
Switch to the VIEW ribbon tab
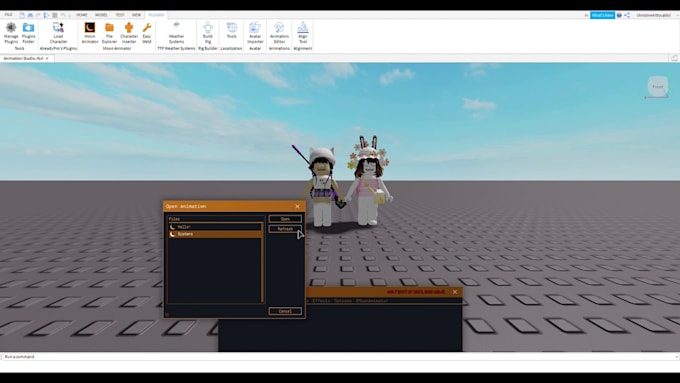[136, 15]
